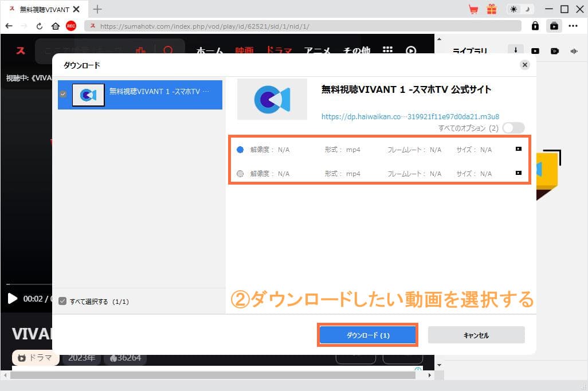Click the 形式: mp4 text in first row
The width and height of the screenshot is (588, 391).
coord(342,150)
